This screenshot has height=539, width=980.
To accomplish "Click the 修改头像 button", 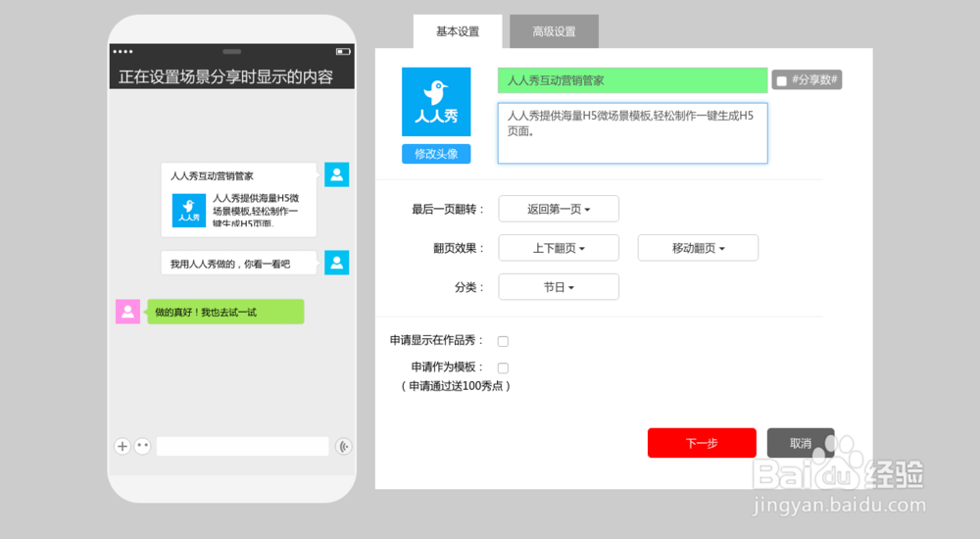I will click(436, 154).
